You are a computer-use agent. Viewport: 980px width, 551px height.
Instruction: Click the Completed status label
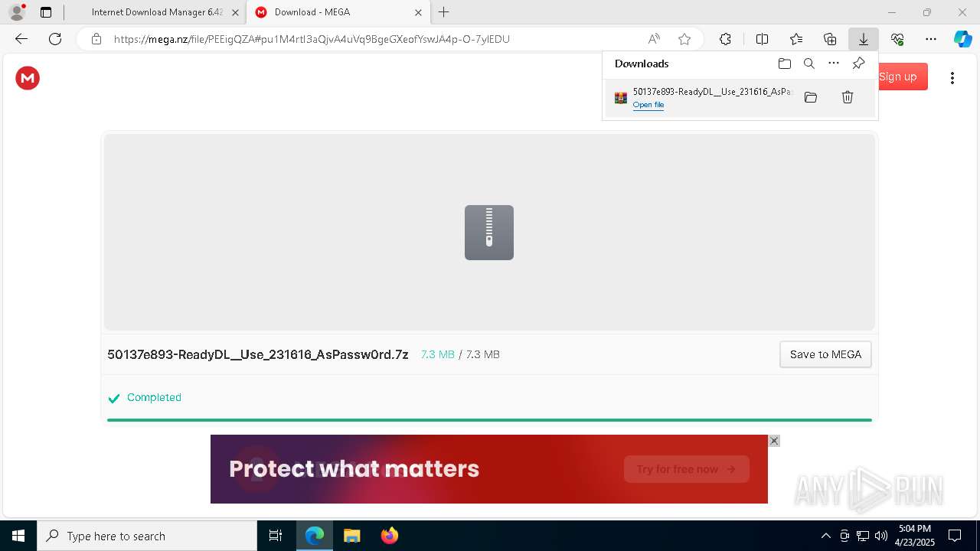click(154, 397)
